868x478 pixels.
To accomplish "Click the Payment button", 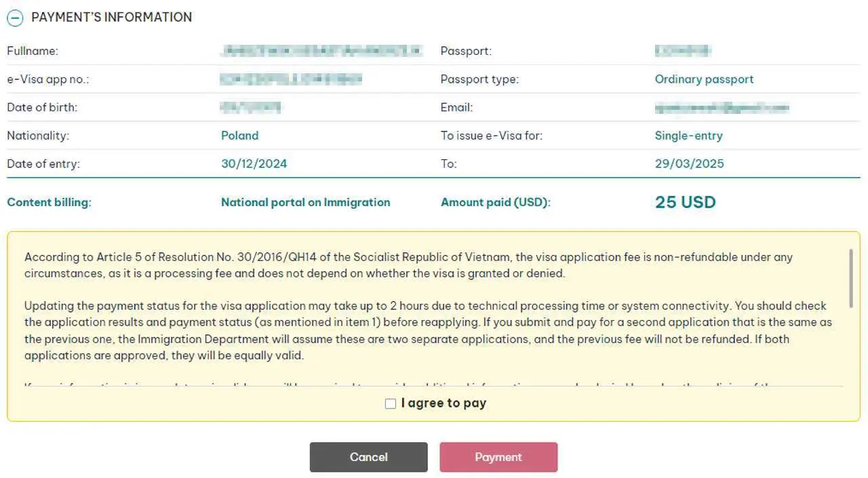I will pyautogui.click(x=498, y=457).
